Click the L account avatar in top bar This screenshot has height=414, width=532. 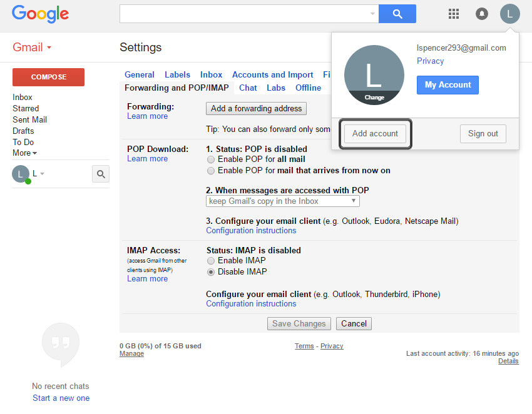pos(509,14)
